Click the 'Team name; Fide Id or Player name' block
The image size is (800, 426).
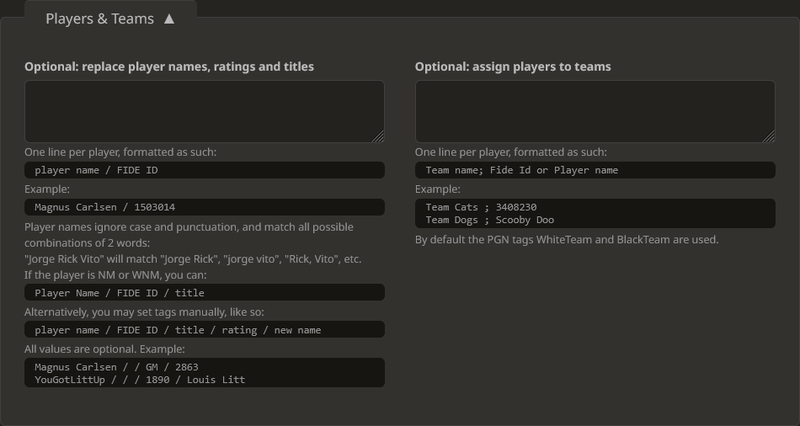tap(594, 170)
